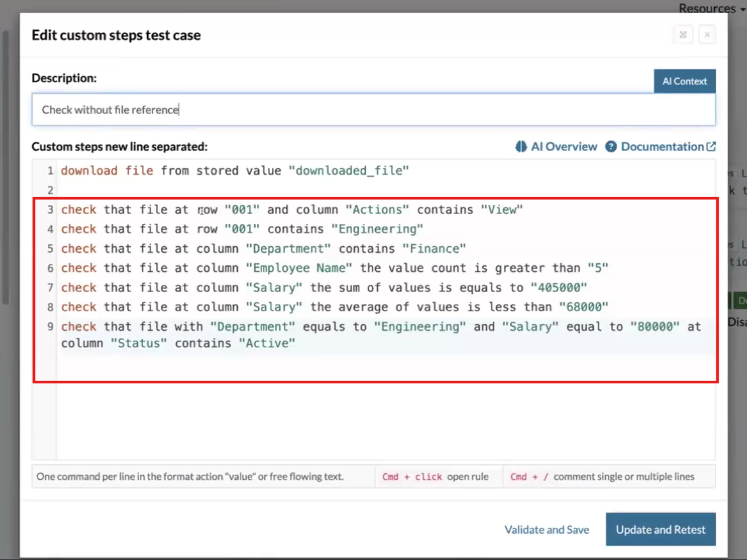Screen dimensions: 747x560
Task: Click the "Cmd + click" open rule hint
Action: pos(435,477)
